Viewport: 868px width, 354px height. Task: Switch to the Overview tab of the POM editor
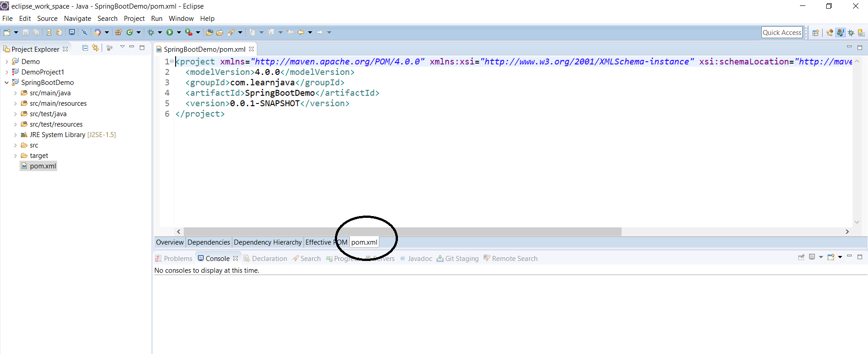point(170,242)
